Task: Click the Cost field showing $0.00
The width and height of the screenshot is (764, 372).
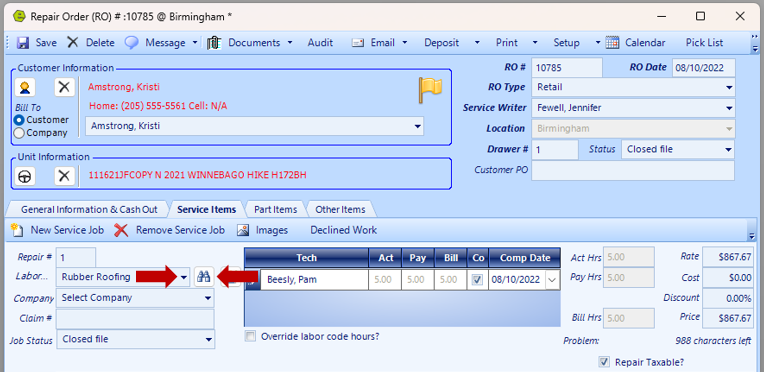Action: pos(727,277)
